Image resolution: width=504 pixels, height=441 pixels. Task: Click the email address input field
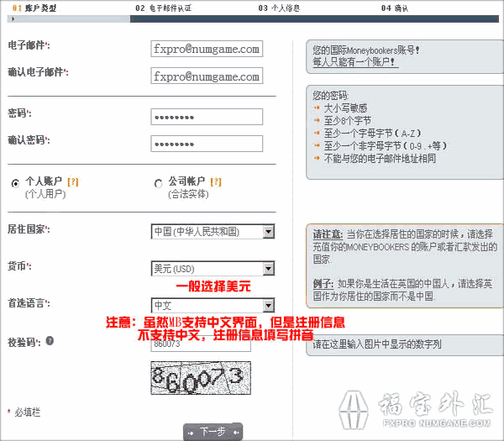(207, 49)
